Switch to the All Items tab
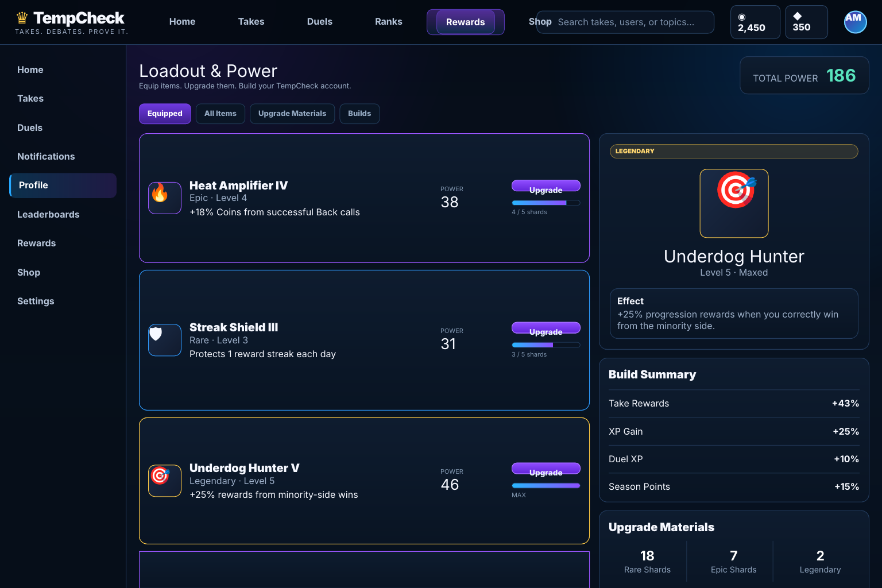The height and width of the screenshot is (588, 882). point(220,114)
